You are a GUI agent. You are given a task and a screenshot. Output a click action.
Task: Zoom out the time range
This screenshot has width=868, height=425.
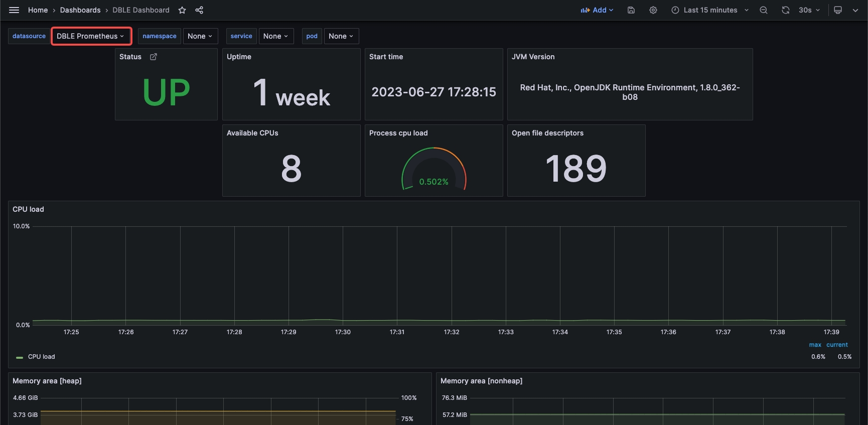pyautogui.click(x=764, y=10)
